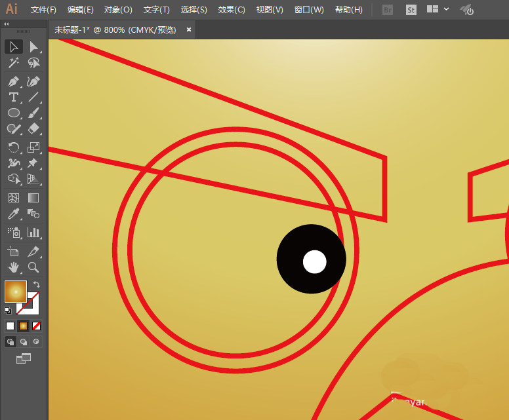Toggle GPU performance rocket icon
The image size is (509, 420).
[467, 10]
